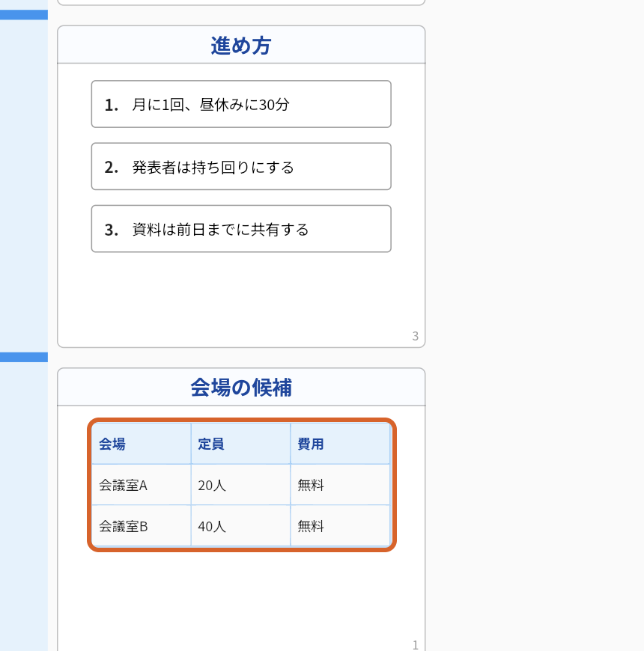Click page number 3 on 進め方 slide
Image resolution: width=644 pixels, height=651 pixels.
(415, 336)
